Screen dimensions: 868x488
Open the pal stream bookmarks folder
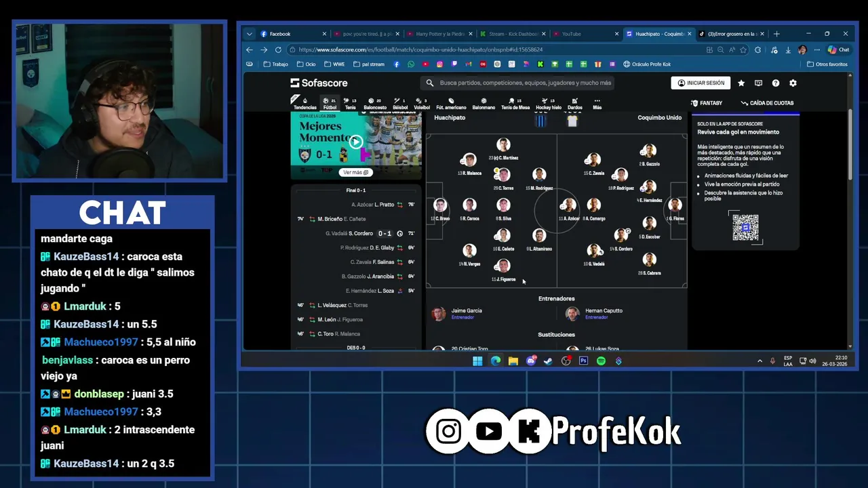point(368,64)
